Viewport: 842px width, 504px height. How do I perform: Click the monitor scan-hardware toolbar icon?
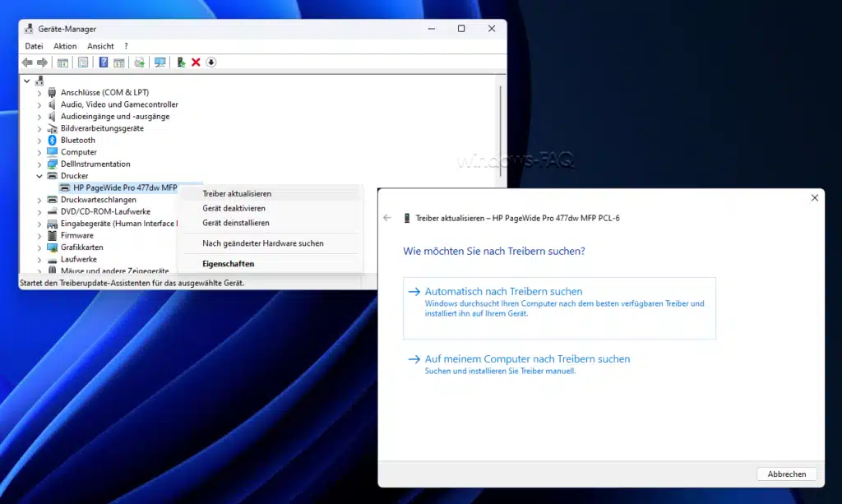(160, 62)
